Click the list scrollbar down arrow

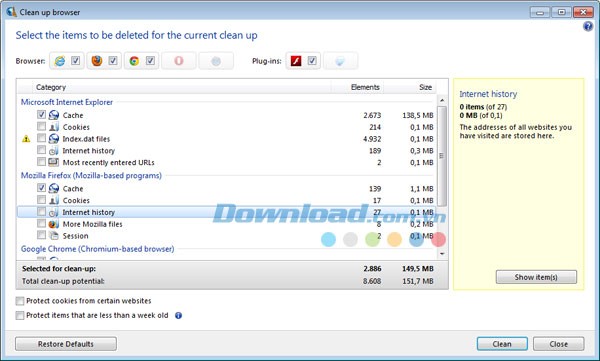(x=442, y=253)
